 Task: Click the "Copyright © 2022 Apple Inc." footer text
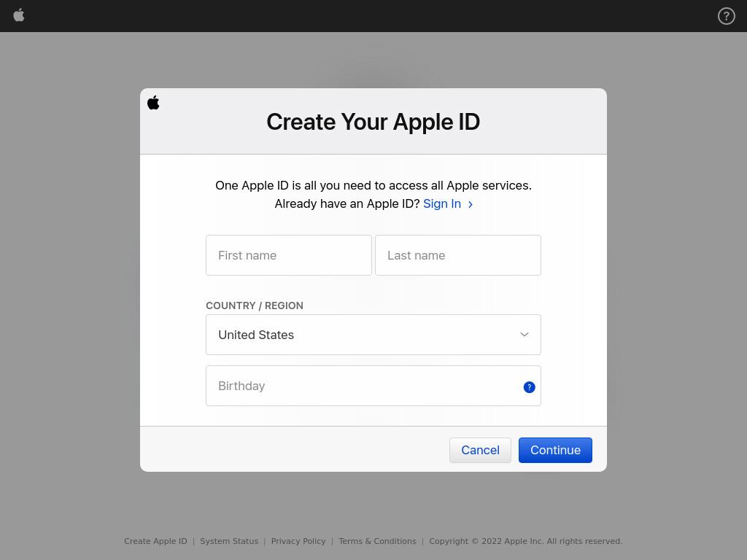[x=487, y=541]
